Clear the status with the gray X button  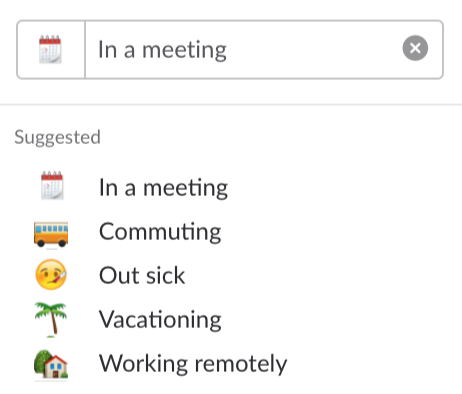415,48
